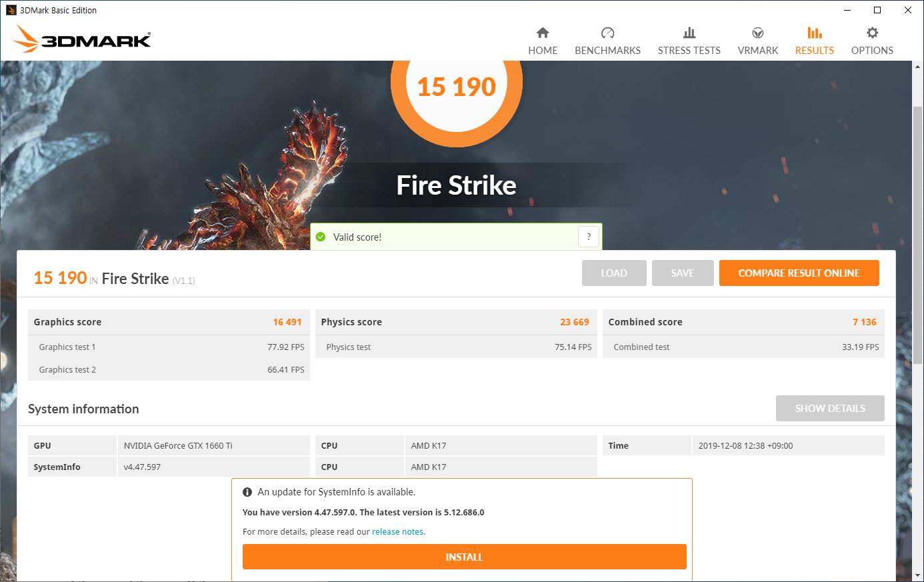924x582 pixels.
Task: Click the Time value 2019-12-08 12:38
Action: pyautogui.click(x=745, y=445)
